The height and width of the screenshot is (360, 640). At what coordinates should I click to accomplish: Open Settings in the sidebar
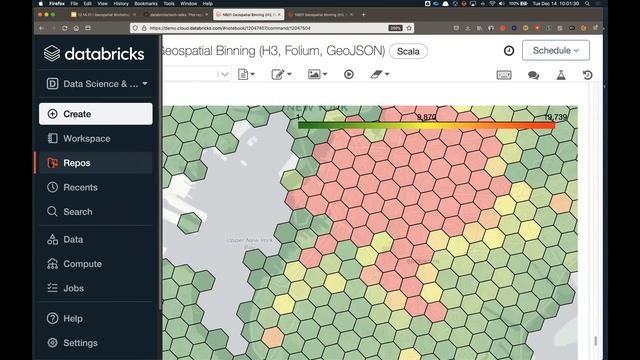click(96, 343)
